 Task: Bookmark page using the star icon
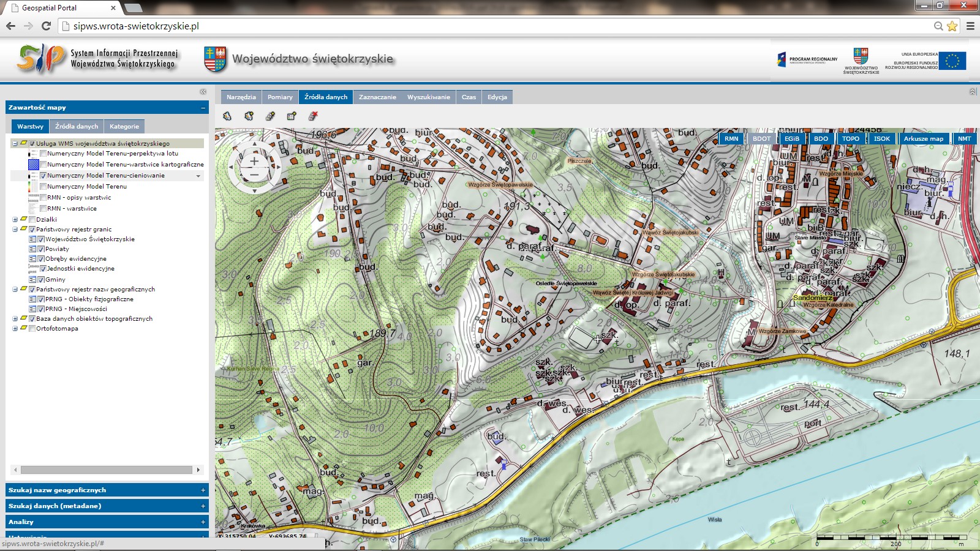click(952, 26)
